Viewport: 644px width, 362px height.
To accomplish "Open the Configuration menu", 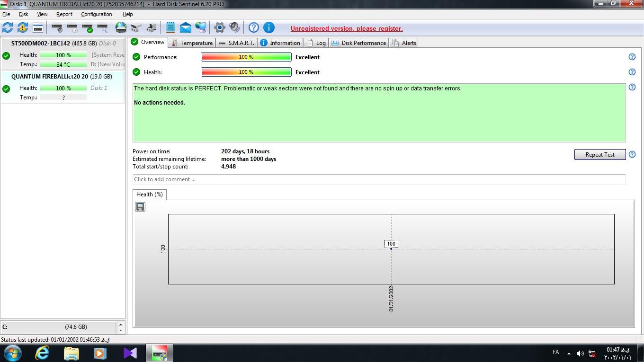I will [x=96, y=14].
